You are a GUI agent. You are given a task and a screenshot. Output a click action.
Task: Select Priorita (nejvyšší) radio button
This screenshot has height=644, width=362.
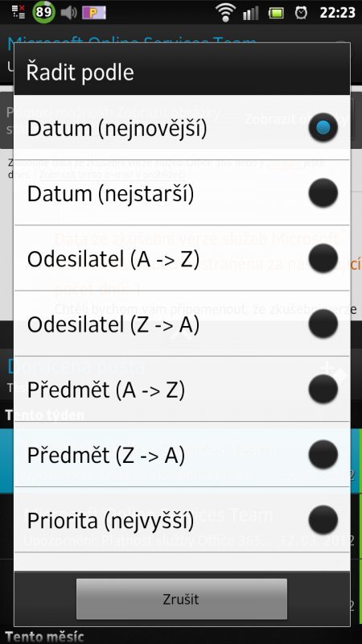(323, 519)
